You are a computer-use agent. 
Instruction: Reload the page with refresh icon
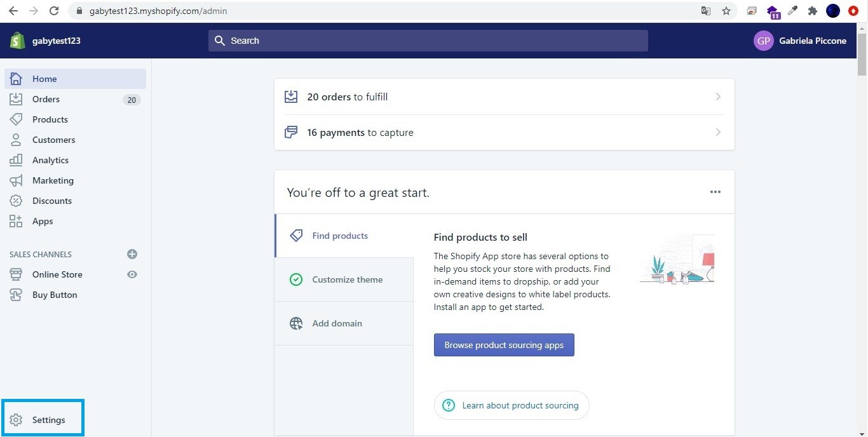54,11
